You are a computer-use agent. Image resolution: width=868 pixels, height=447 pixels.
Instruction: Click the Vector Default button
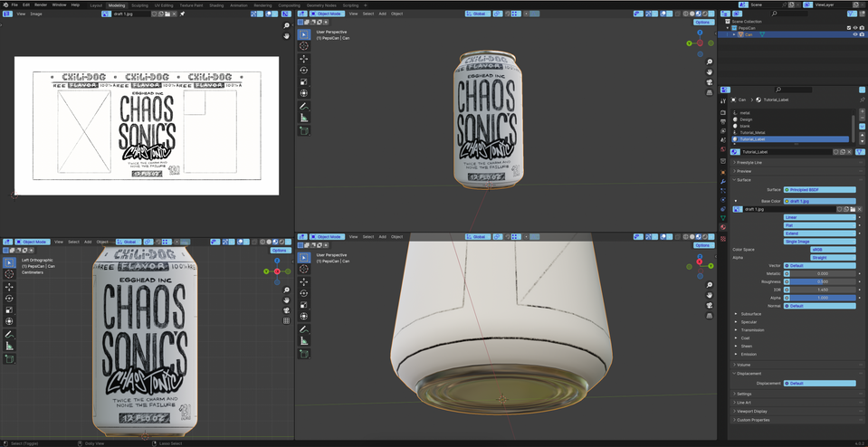pyautogui.click(x=819, y=265)
